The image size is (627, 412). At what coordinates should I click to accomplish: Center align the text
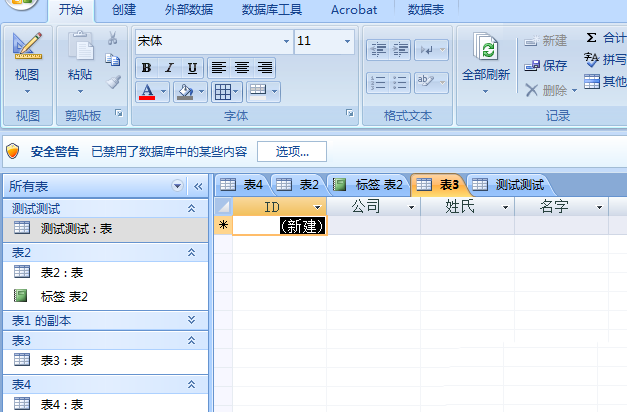coord(242,68)
